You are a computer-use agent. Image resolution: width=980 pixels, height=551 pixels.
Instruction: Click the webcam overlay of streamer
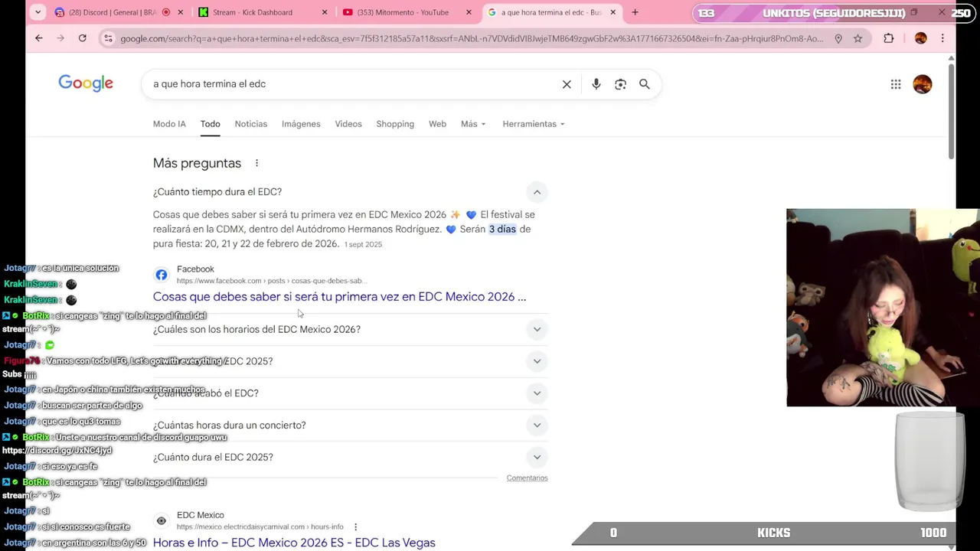[882, 308]
